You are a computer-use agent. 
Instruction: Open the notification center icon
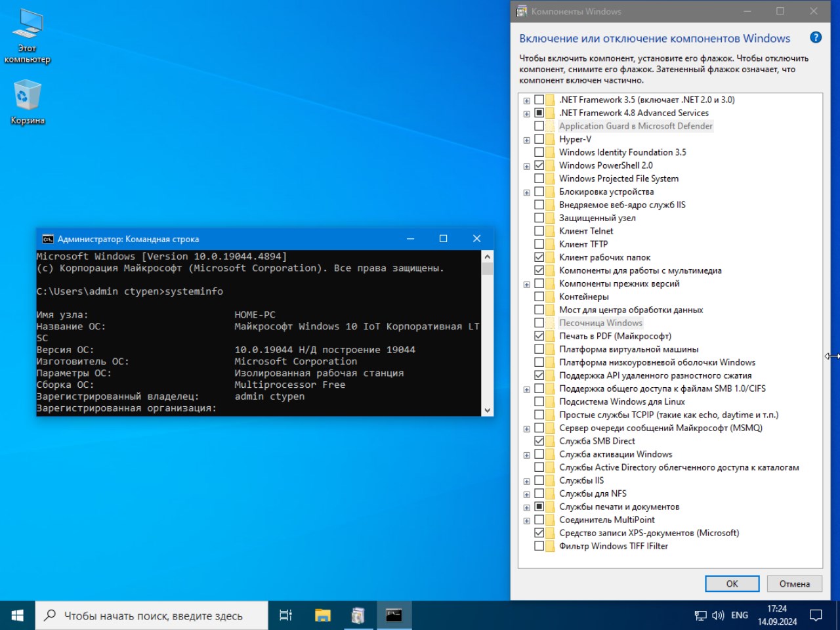(x=816, y=615)
